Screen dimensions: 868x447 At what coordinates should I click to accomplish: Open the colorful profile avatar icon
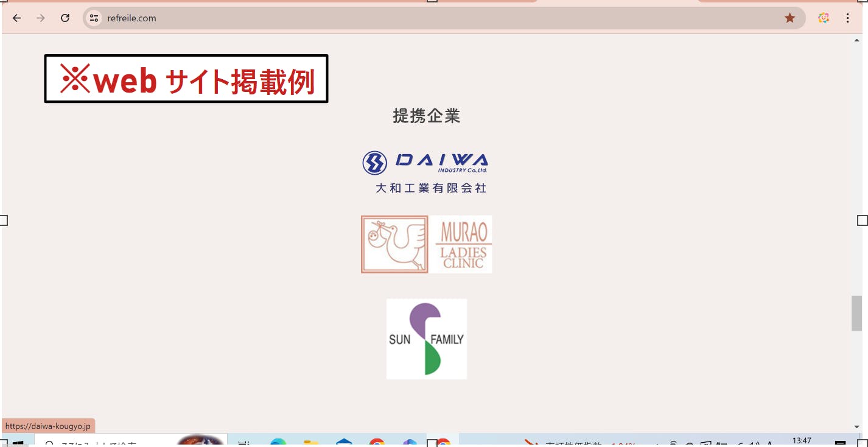tap(824, 18)
